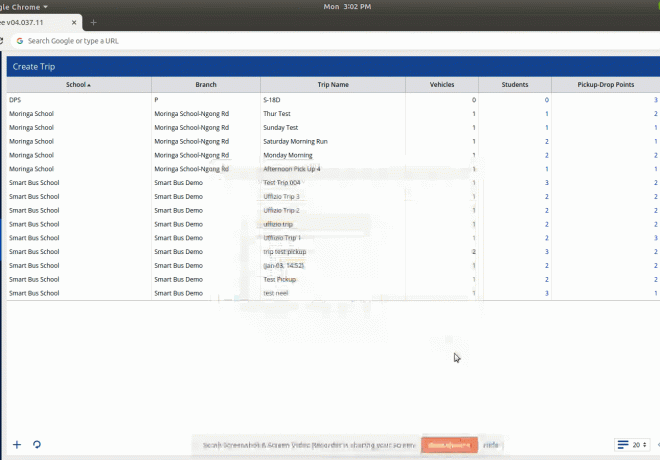This screenshot has width=660, height=460.
Task: Click the system clock showing Mon 3:02 PM
Action: [347, 6]
